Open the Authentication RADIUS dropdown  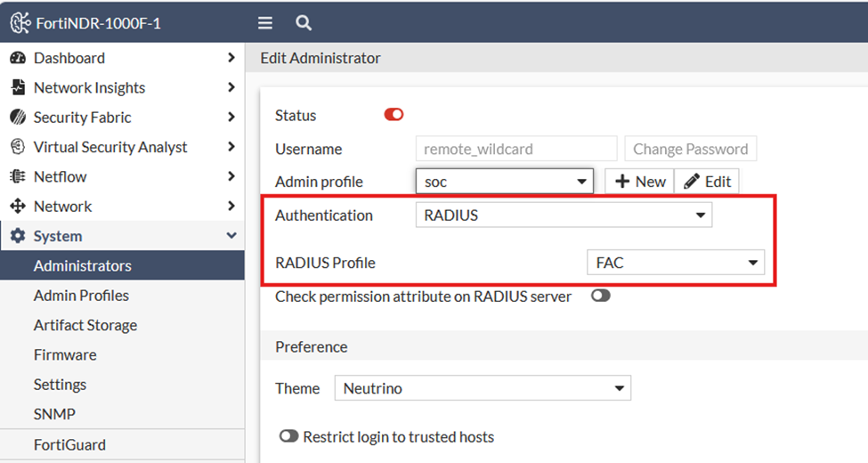click(564, 215)
